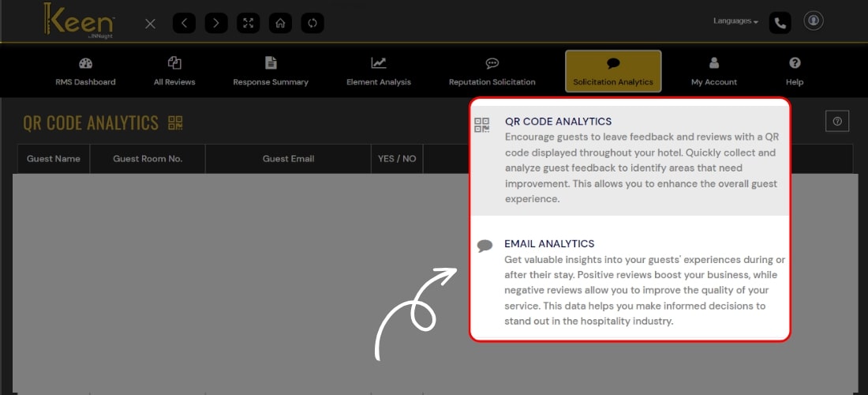868x395 pixels.
Task: Click the phone call icon
Action: (x=780, y=23)
